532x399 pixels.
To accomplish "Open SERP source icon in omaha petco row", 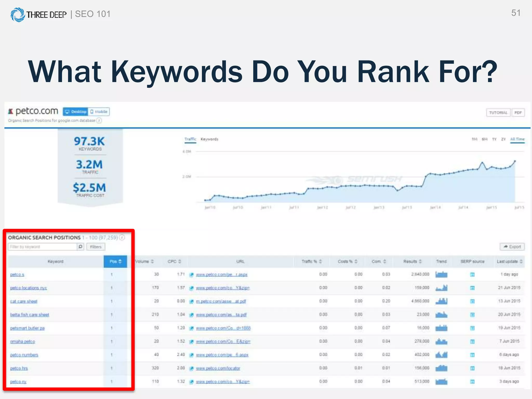I will [473, 342].
